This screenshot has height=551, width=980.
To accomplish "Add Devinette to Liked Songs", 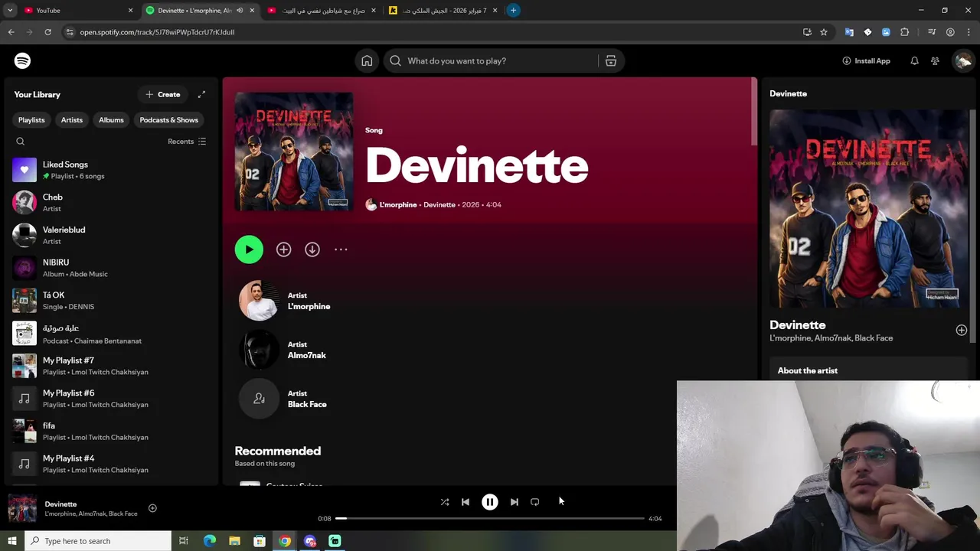I will pyautogui.click(x=283, y=249).
